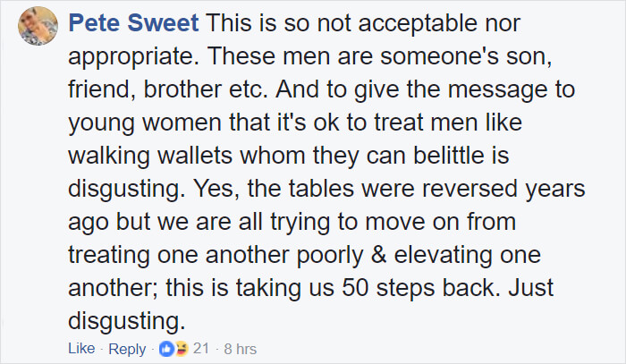
Task: Show the list of 21 reactors
Action: [200, 349]
